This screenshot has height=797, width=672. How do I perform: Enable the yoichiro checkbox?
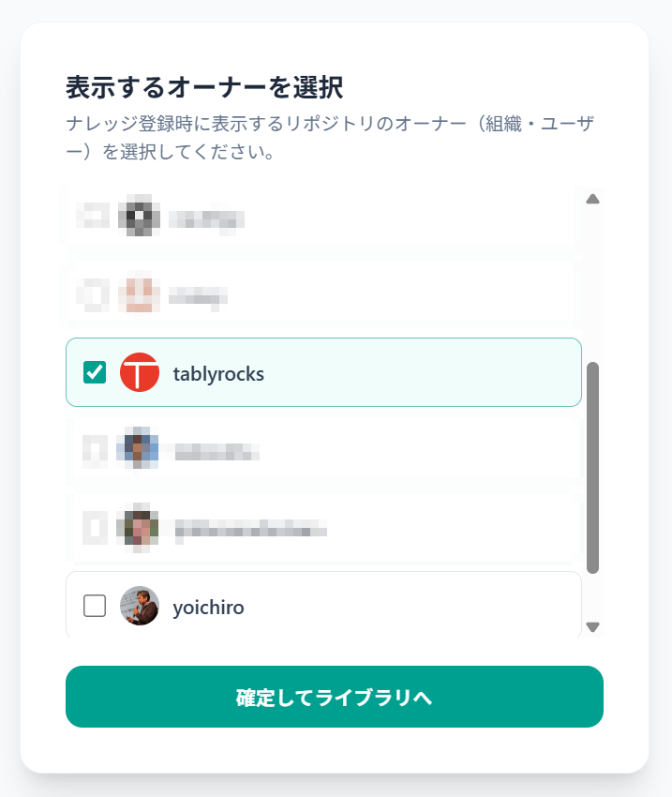tap(92, 607)
